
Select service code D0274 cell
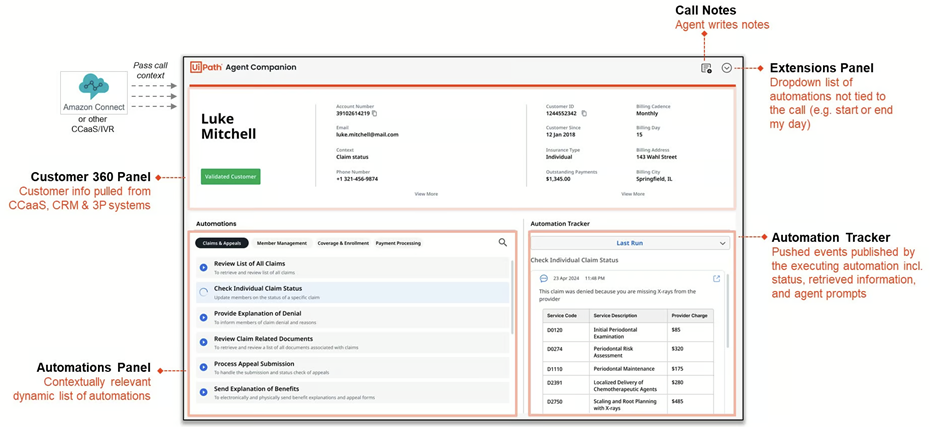pyautogui.click(x=565, y=351)
